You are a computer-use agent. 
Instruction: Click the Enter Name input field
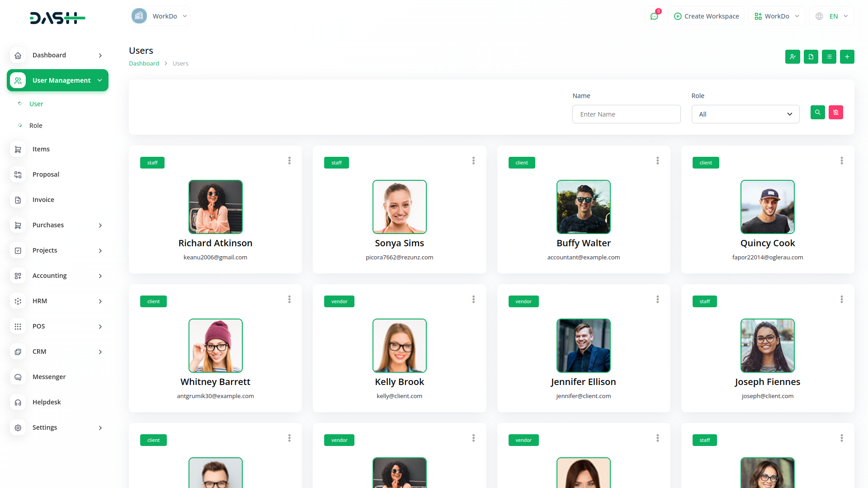[x=626, y=114]
